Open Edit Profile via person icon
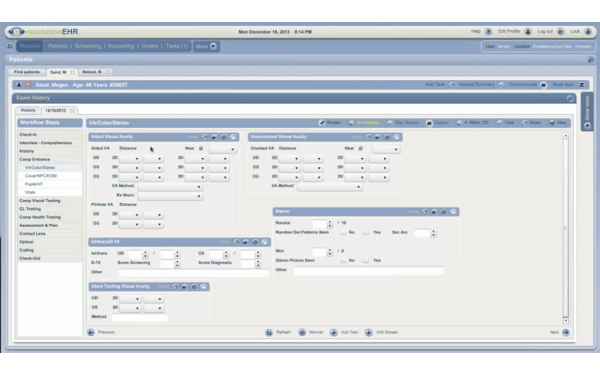Image resolution: width=600 pixels, height=375 pixels. click(528, 32)
